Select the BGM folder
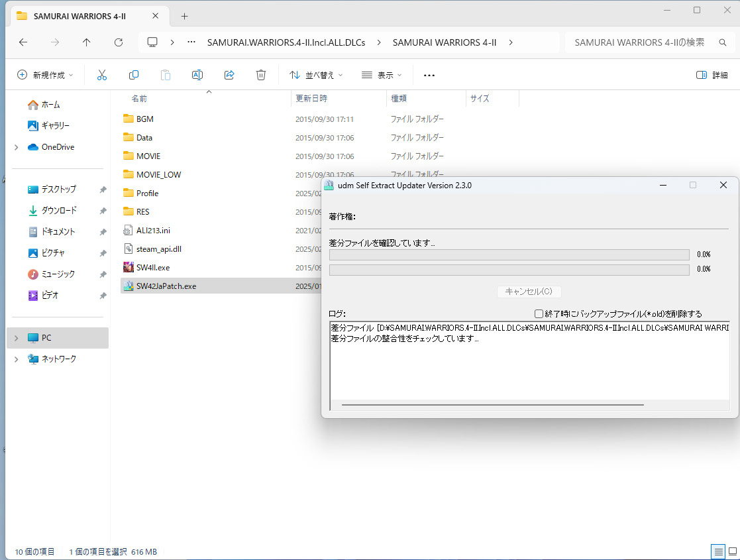The height and width of the screenshot is (560, 740). tap(145, 119)
